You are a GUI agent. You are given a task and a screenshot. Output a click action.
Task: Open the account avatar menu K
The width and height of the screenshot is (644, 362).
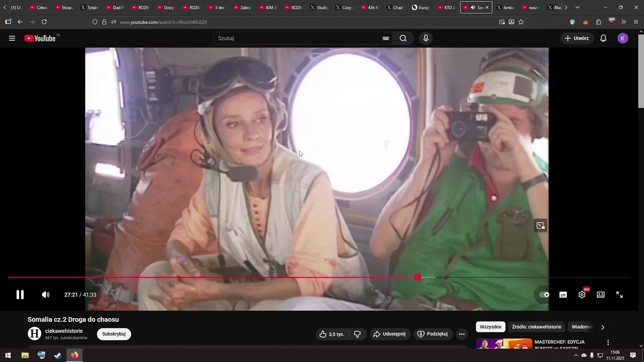click(623, 38)
